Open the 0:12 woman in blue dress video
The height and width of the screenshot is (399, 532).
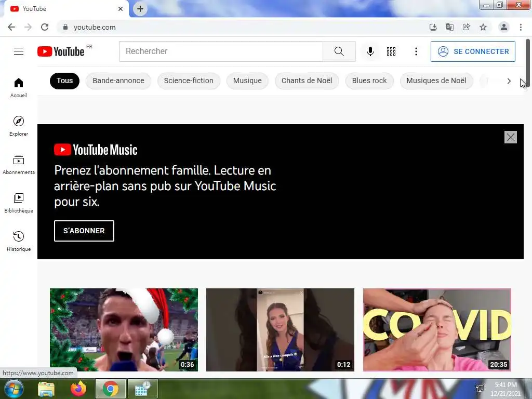(x=280, y=330)
